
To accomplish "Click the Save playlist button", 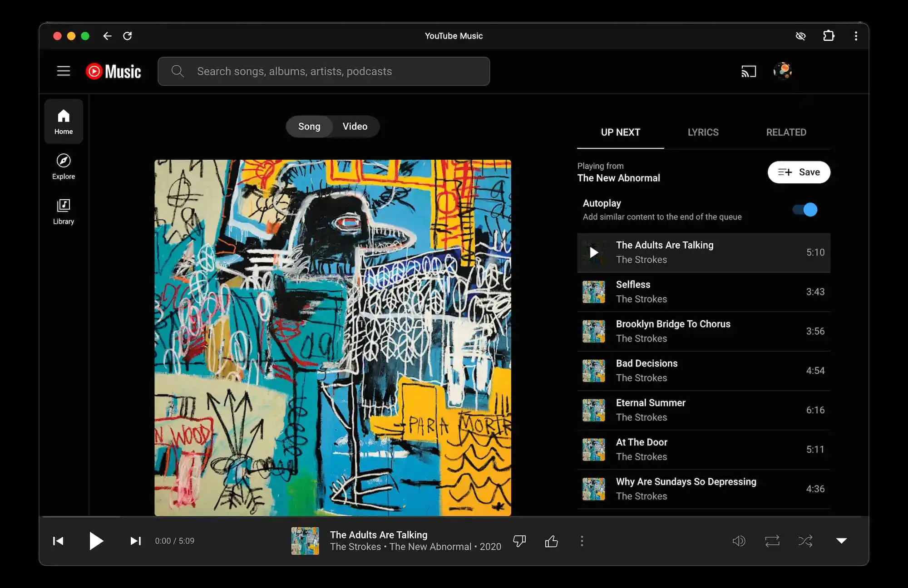I will 799,172.
